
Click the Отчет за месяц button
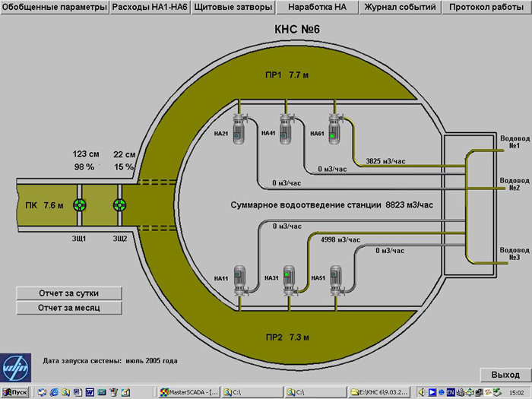pos(69,308)
